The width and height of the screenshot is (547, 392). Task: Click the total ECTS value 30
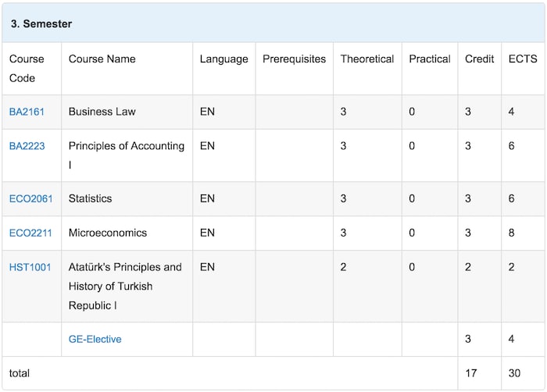[x=514, y=373]
